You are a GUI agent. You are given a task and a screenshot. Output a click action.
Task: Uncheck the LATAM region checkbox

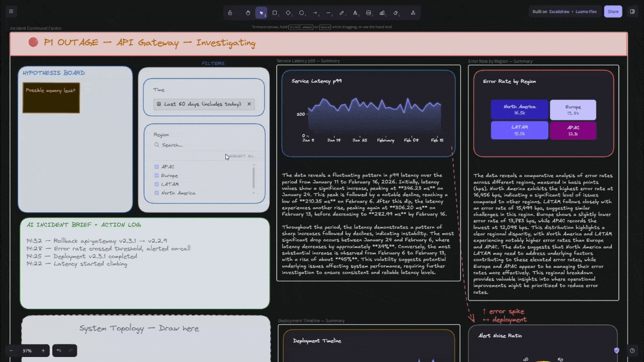[x=157, y=185]
